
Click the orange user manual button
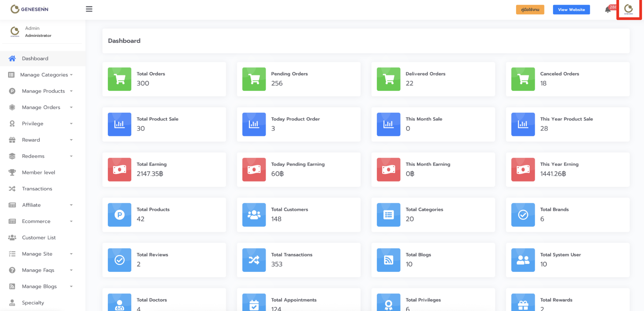click(530, 9)
